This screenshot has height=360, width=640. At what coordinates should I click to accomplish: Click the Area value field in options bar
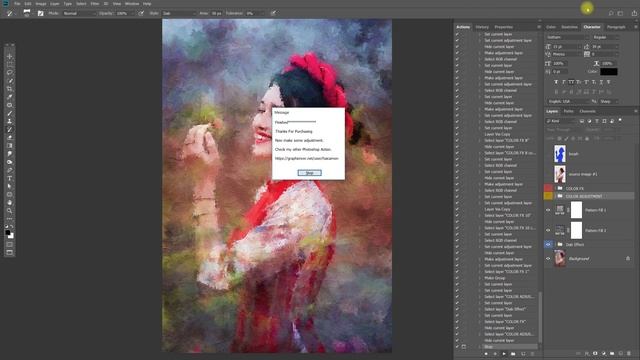click(x=217, y=13)
